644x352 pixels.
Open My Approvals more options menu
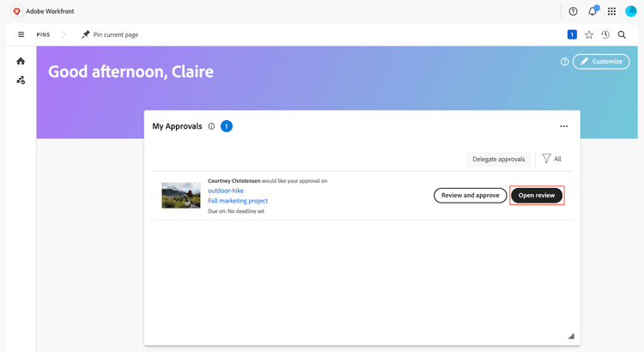tap(564, 126)
